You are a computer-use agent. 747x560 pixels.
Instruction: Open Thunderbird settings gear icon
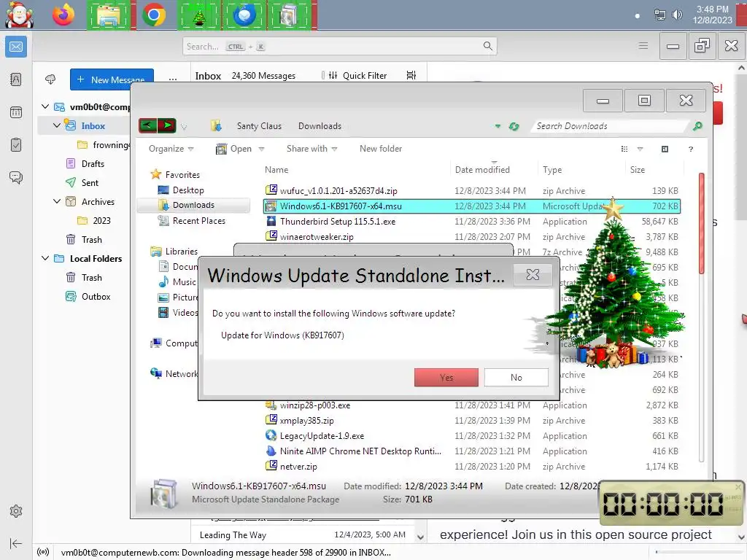click(x=16, y=511)
